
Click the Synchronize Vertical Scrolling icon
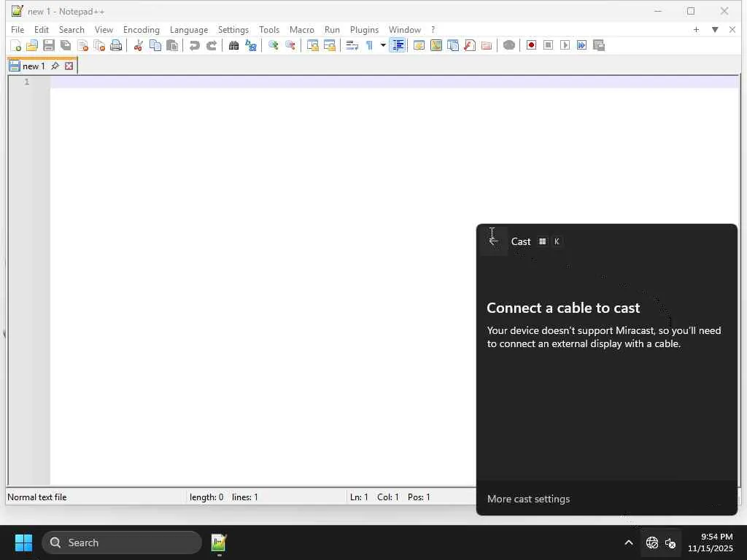312,45
